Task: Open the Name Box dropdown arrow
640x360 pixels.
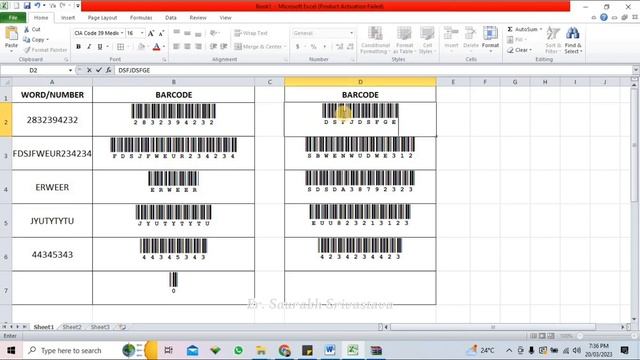Action: coord(70,70)
